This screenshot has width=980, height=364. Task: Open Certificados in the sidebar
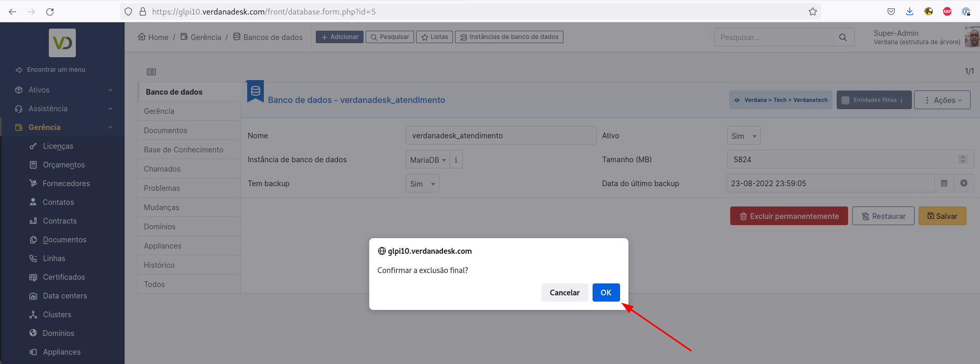coord(64,277)
